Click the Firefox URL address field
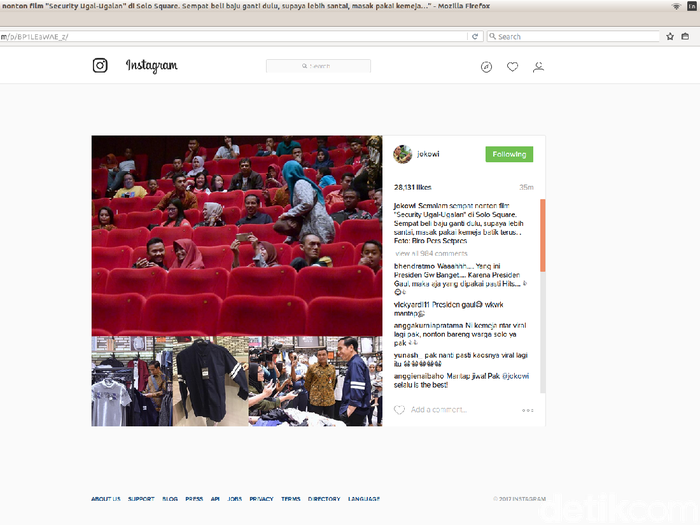700x525 pixels. click(233, 37)
